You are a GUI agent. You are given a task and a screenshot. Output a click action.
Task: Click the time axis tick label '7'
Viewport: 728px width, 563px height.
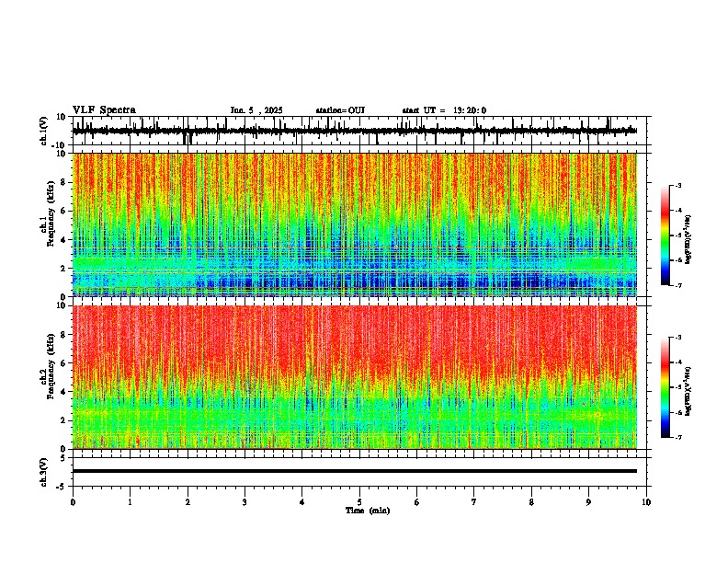[474, 502]
